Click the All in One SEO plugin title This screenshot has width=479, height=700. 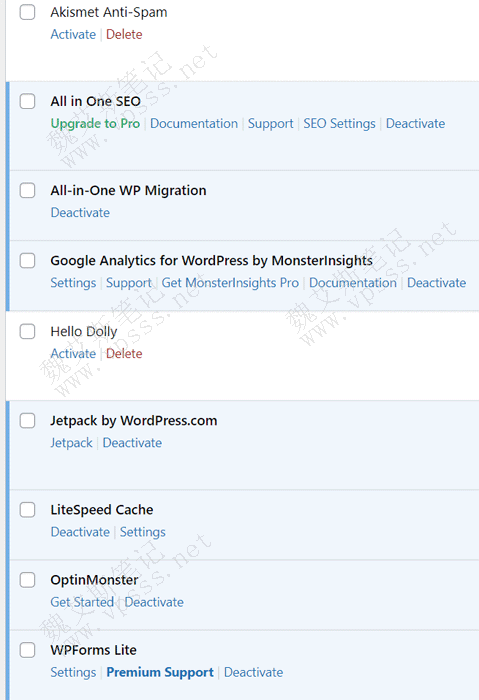96,101
